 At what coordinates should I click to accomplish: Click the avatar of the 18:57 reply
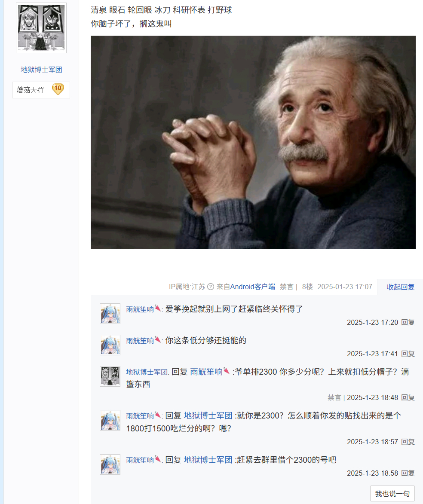pyautogui.click(x=110, y=420)
